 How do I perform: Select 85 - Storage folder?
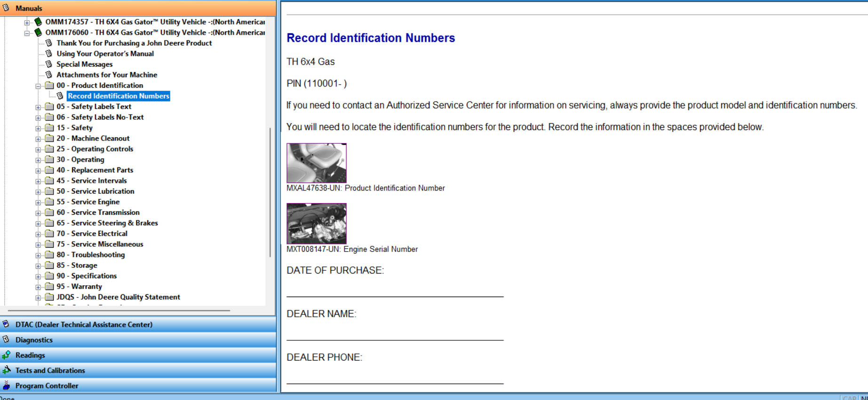77,265
